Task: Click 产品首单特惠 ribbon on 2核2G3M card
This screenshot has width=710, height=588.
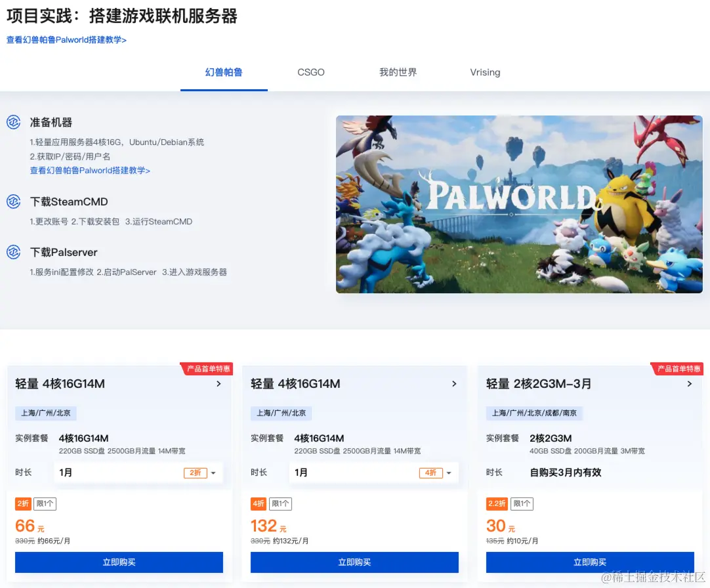Action: click(678, 369)
